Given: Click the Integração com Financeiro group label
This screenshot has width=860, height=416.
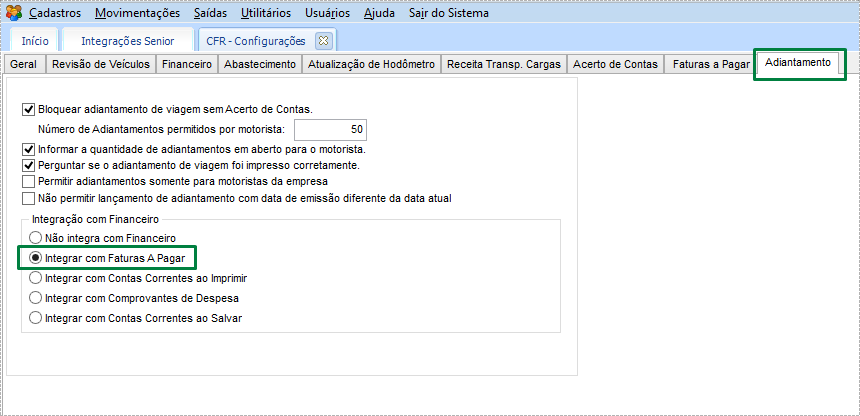Looking at the screenshot, I should tap(95, 220).
